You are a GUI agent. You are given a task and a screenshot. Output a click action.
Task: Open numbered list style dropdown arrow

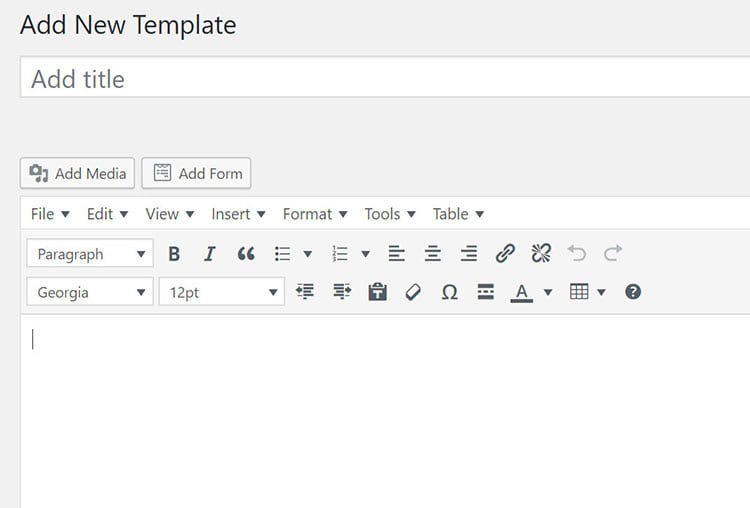tap(365, 254)
